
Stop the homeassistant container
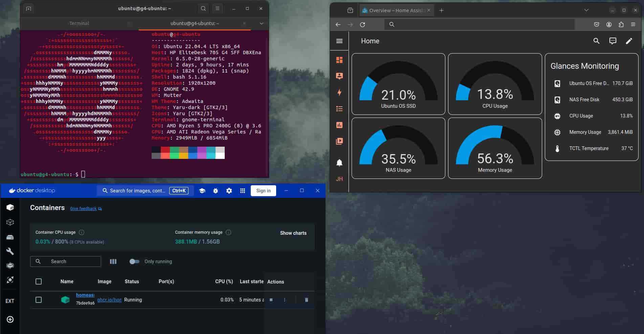271,300
